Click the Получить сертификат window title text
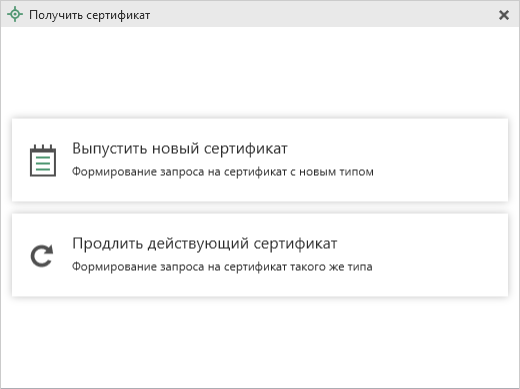This screenshot has height=389, width=520. click(90, 15)
